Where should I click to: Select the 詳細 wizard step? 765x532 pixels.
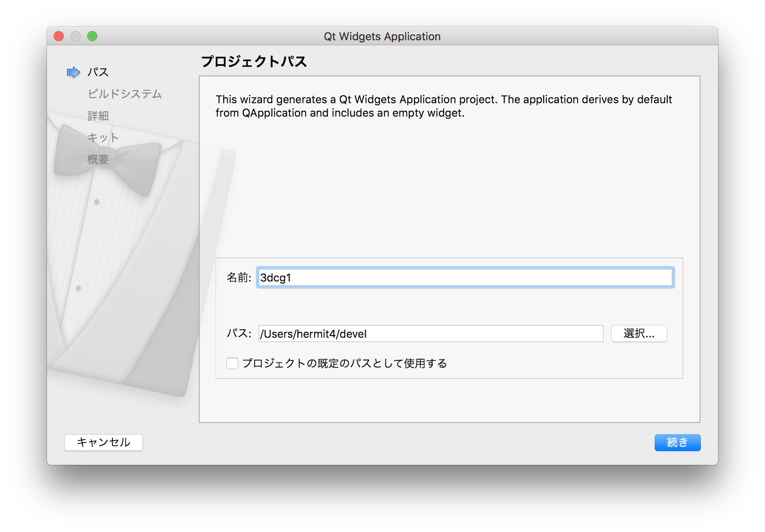(x=98, y=116)
